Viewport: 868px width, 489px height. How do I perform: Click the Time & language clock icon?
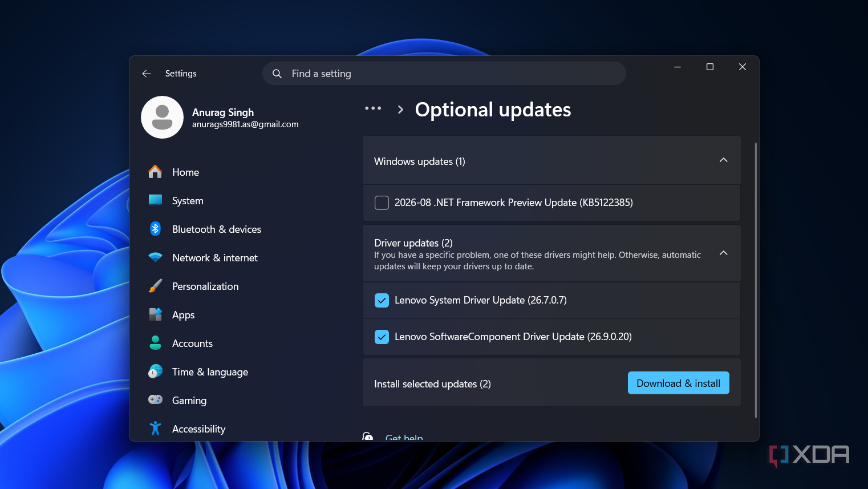click(155, 371)
